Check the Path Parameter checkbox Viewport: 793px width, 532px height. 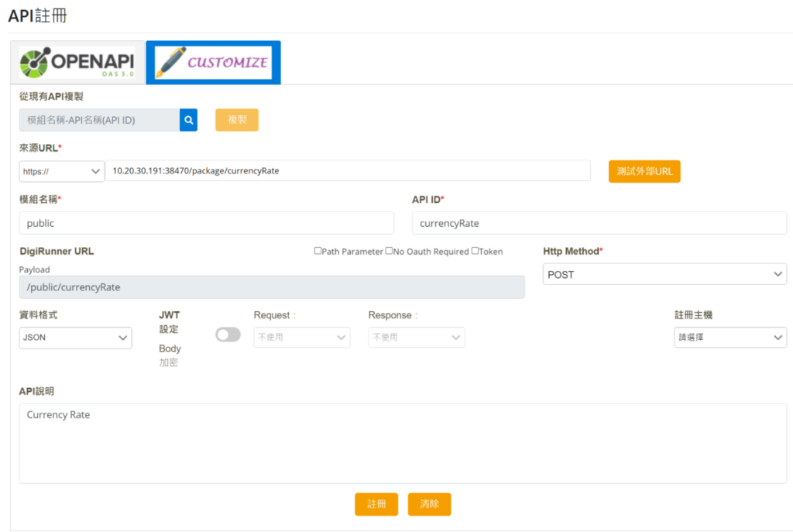pyautogui.click(x=318, y=251)
